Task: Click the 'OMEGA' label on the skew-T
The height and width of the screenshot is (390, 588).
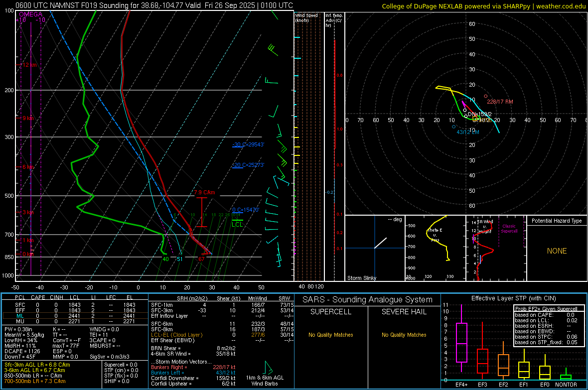Action: click(x=31, y=14)
